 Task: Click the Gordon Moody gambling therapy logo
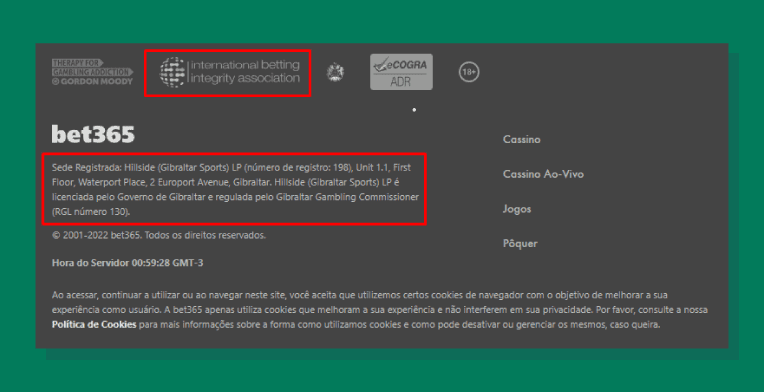92,72
